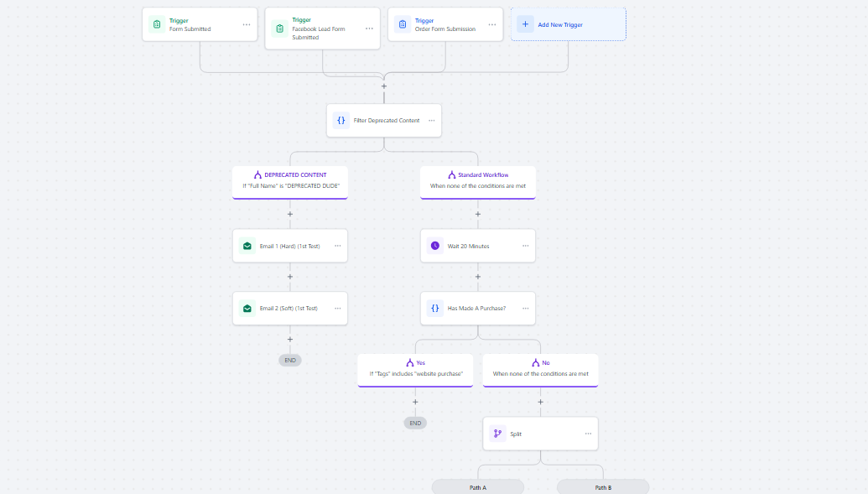This screenshot has height=494, width=868.
Task: Click 'Has Made A Purchase?' label text
Action: point(476,309)
